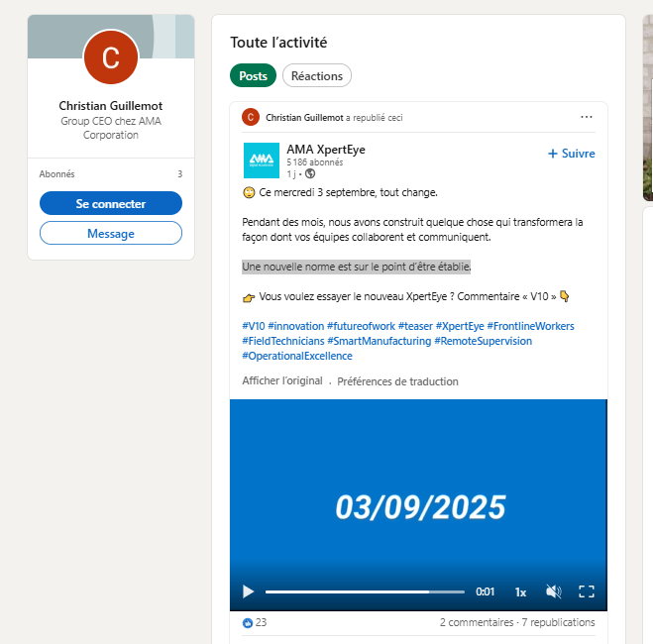
Task: Enter fullscreen mode for the video
Action: pyautogui.click(x=587, y=591)
